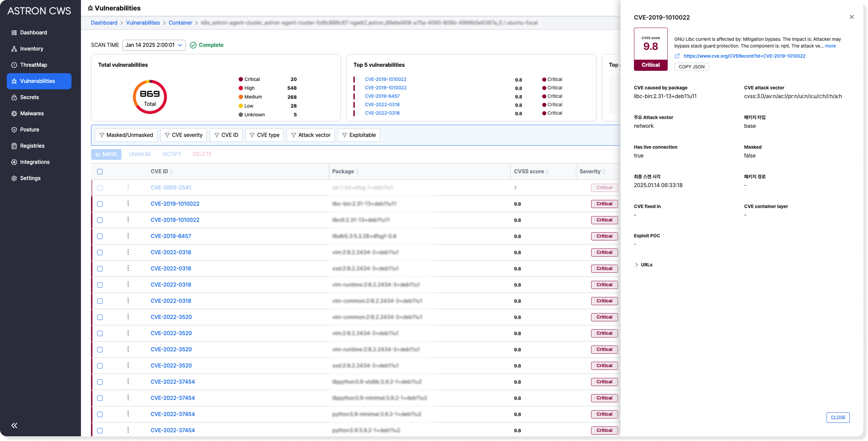Open the SCAN TIME dropdown
868x441 pixels.
pos(154,45)
